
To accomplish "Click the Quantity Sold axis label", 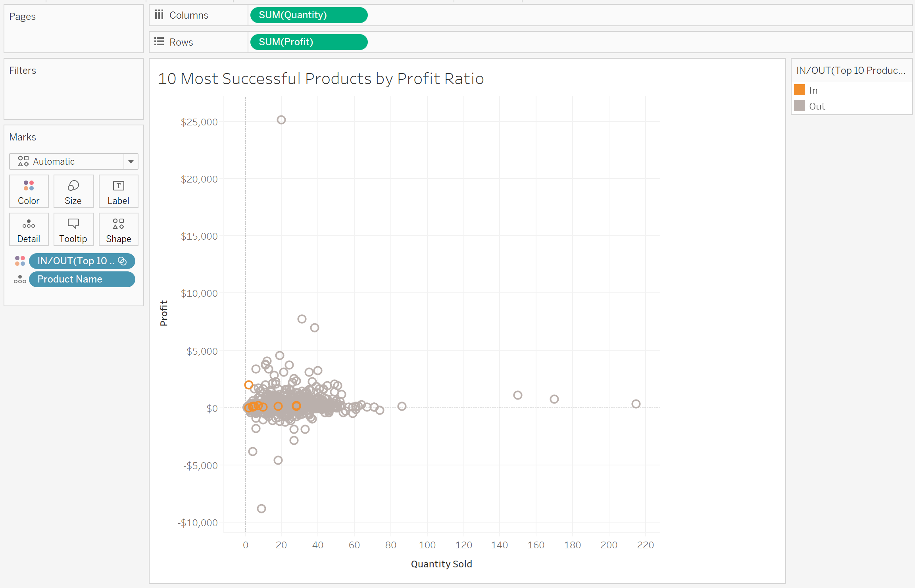I will [441, 564].
